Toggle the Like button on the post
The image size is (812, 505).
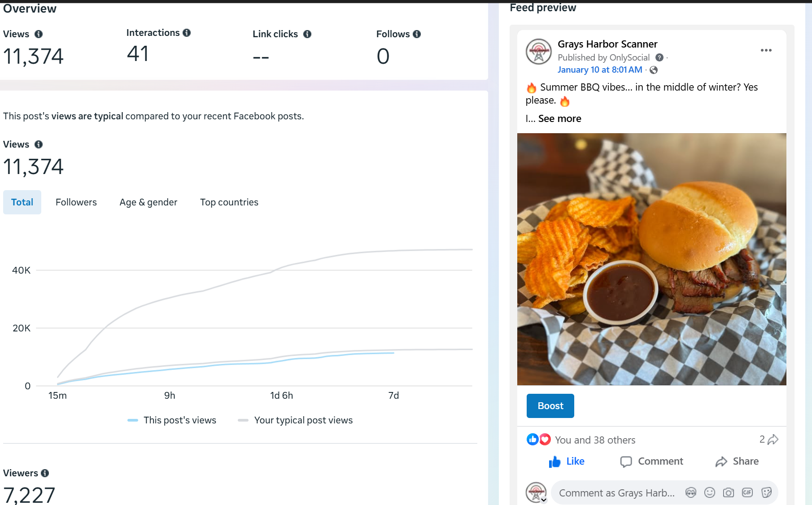click(567, 461)
